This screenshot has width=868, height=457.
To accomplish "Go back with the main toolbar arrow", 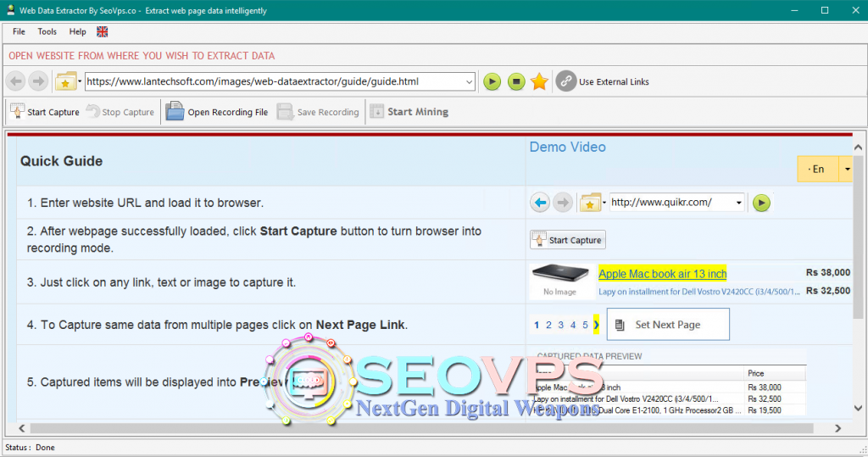I will (16, 81).
